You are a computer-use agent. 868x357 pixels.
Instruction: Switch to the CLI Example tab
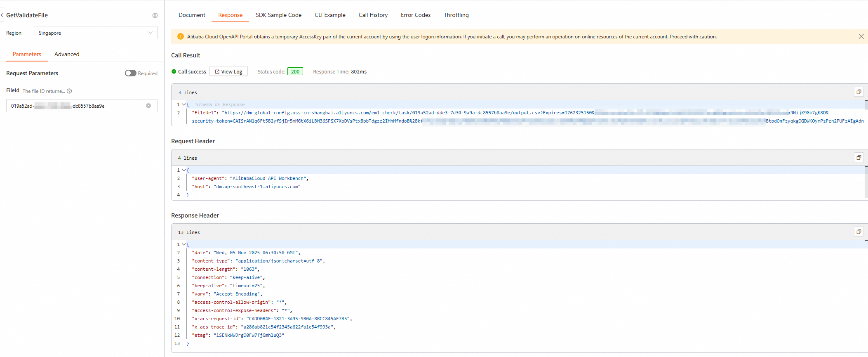pyautogui.click(x=330, y=15)
